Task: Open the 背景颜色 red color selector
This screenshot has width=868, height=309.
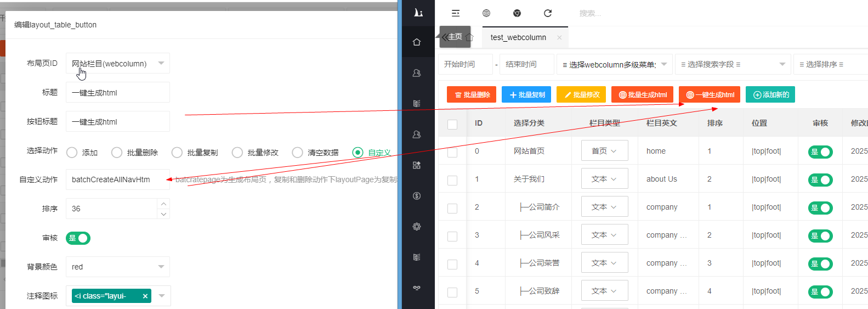Action: (118, 267)
